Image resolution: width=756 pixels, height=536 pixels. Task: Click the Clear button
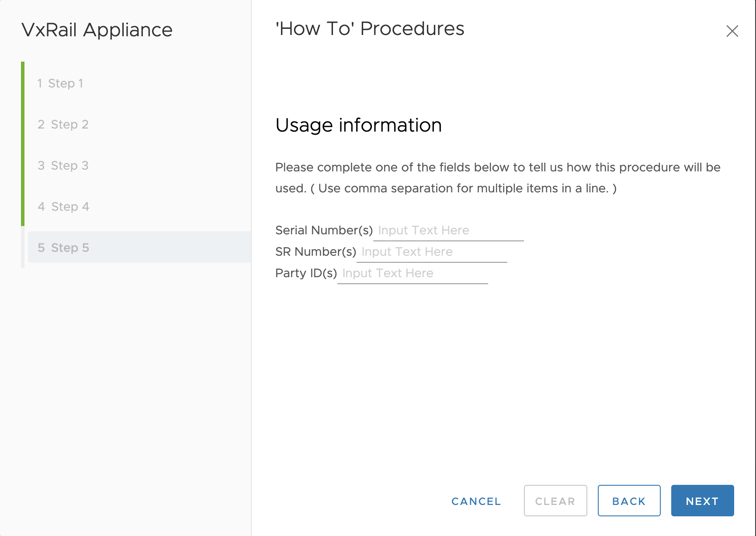(x=555, y=501)
